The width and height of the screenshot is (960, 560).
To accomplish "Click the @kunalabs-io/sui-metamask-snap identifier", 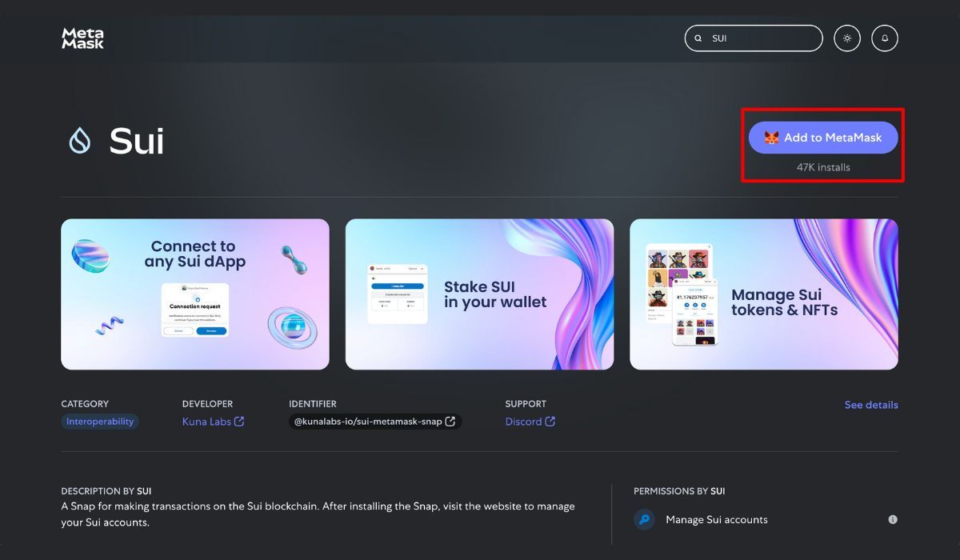I will click(375, 422).
